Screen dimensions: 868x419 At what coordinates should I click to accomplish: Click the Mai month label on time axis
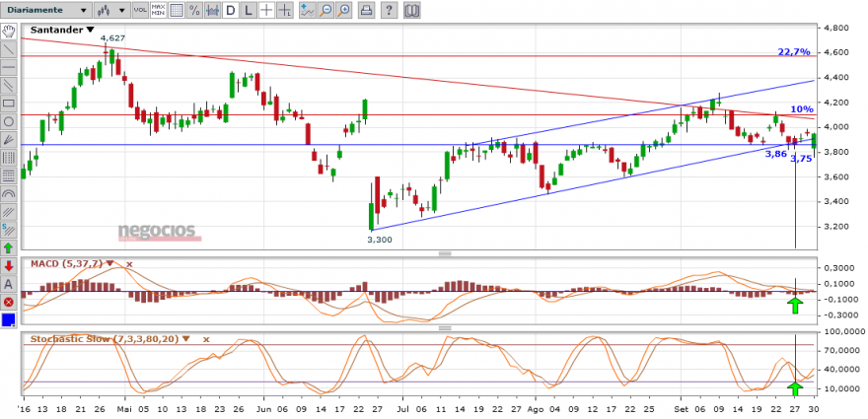[x=125, y=409]
